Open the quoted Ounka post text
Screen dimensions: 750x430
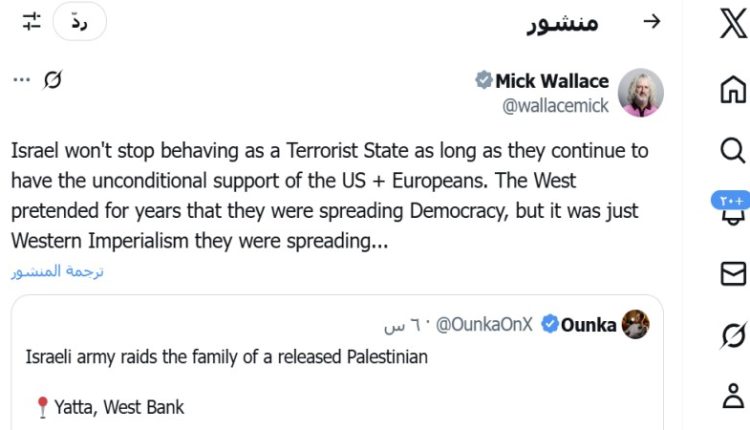coord(227,357)
